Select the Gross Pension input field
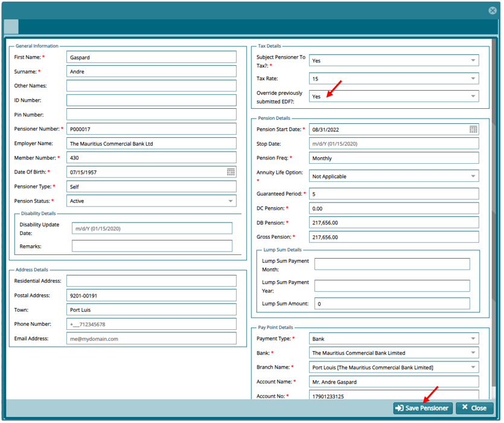 [x=394, y=237]
